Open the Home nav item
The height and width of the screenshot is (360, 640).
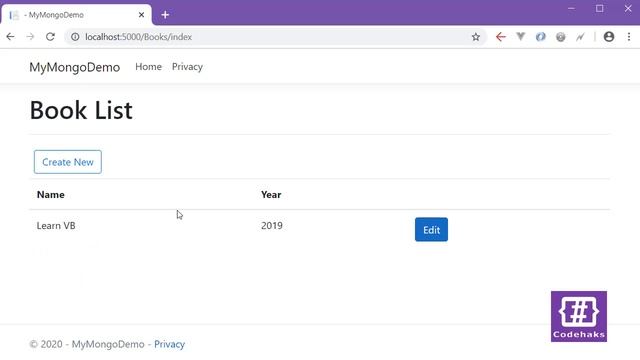(149, 67)
